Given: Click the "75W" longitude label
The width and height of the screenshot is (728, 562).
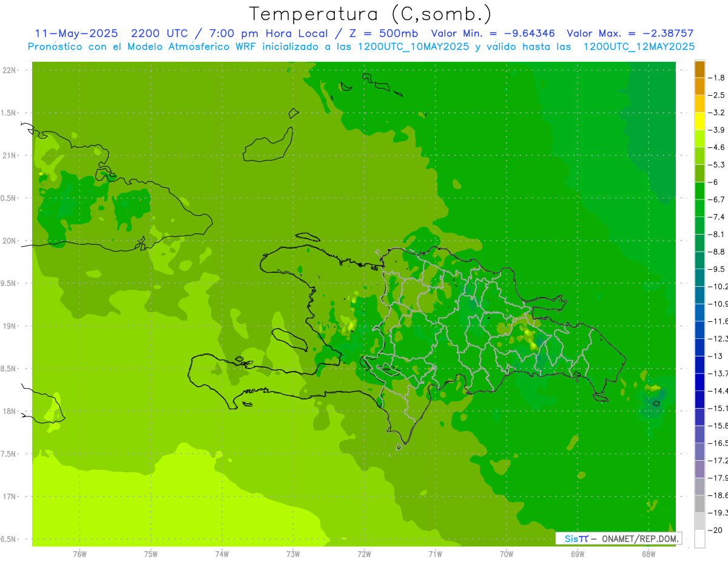Looking at the screenshot, I should coord(151,553).
